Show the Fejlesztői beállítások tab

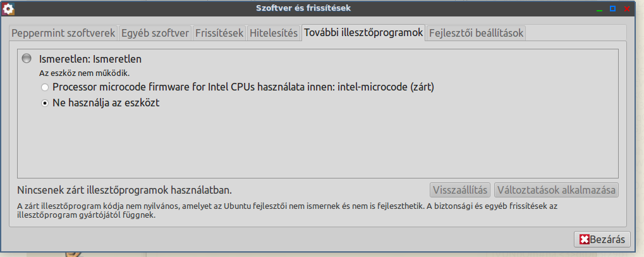(x=476, y=34)
